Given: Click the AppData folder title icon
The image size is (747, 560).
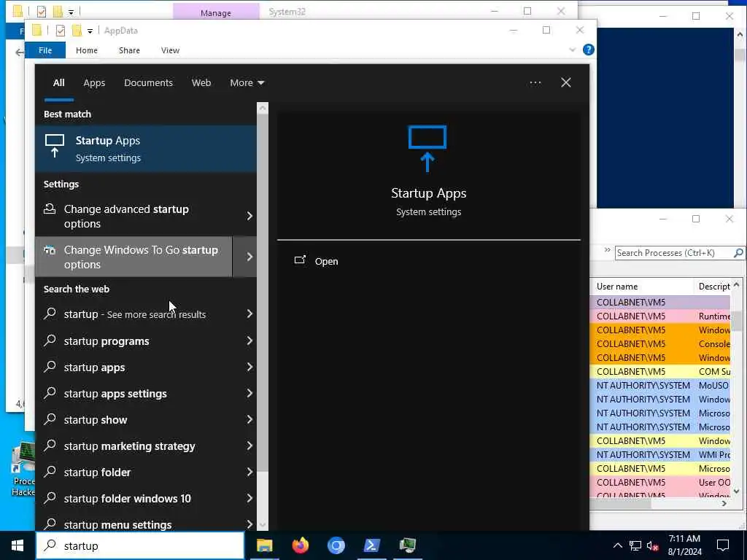Looking at the screenshot, I should point(36,31).
